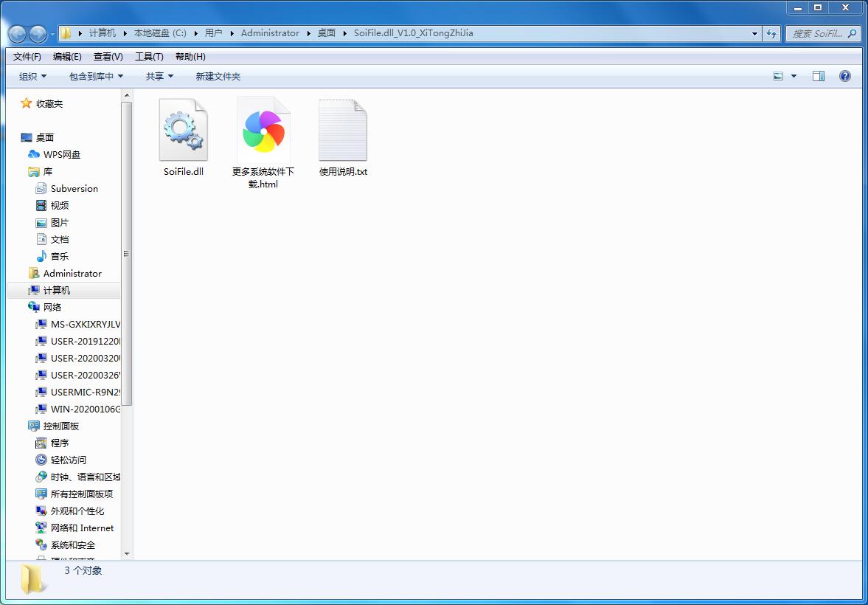
Task: Click 桌面 in the address path
Action: (327, 33)
